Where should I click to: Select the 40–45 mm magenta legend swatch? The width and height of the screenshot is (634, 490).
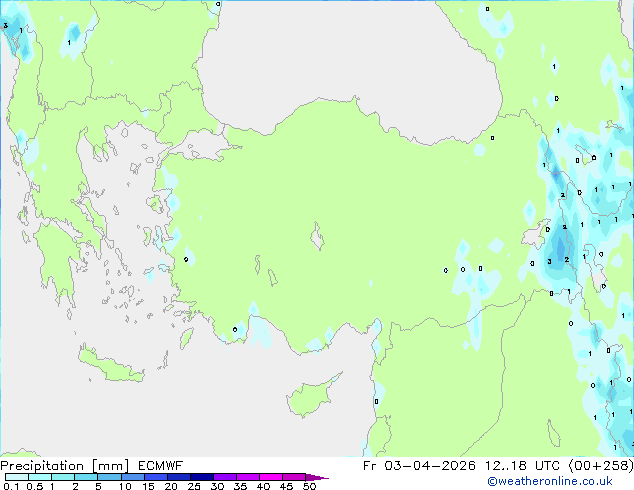271,477
